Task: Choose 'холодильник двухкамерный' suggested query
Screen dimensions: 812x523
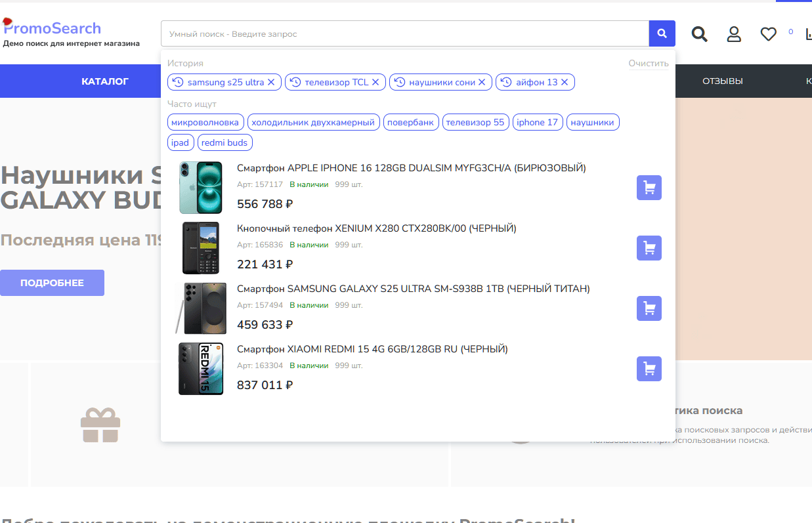Action: click(313, 122)
